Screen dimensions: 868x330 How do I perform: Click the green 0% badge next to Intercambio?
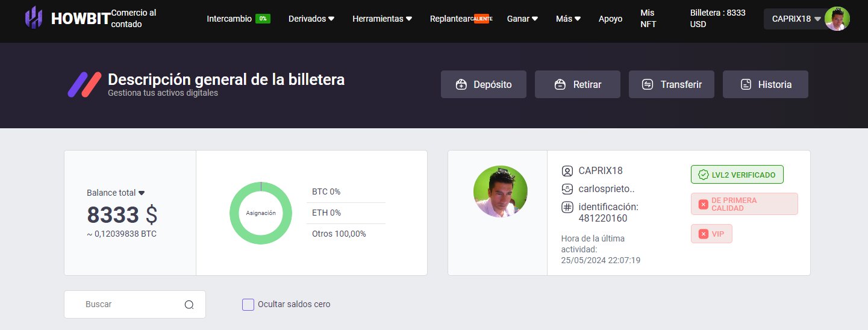(263, 19)
